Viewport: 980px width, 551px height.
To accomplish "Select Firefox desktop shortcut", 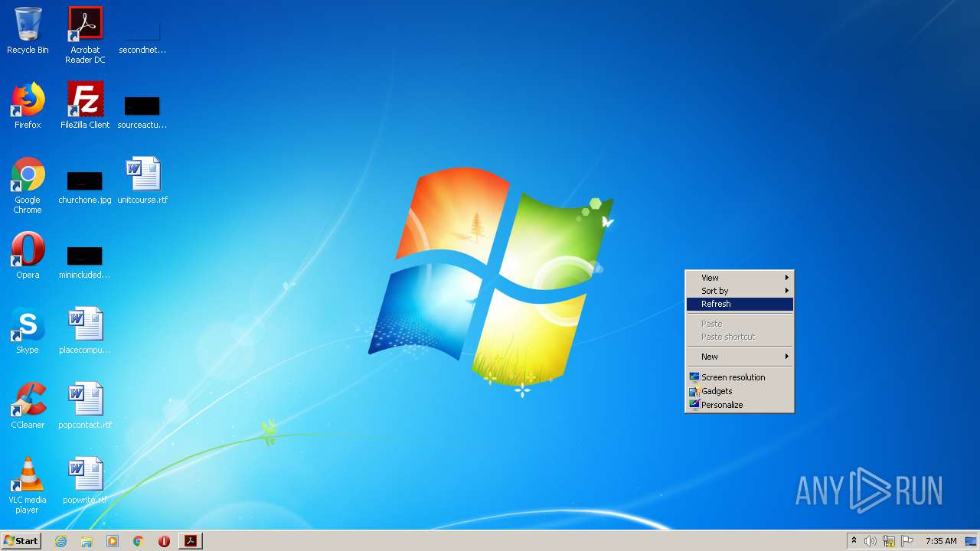I will [x=28, y=106].
